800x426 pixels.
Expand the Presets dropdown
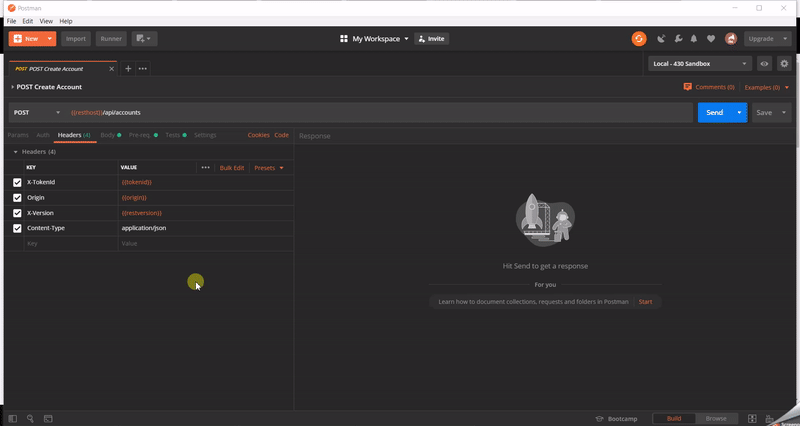coord(269,168)
